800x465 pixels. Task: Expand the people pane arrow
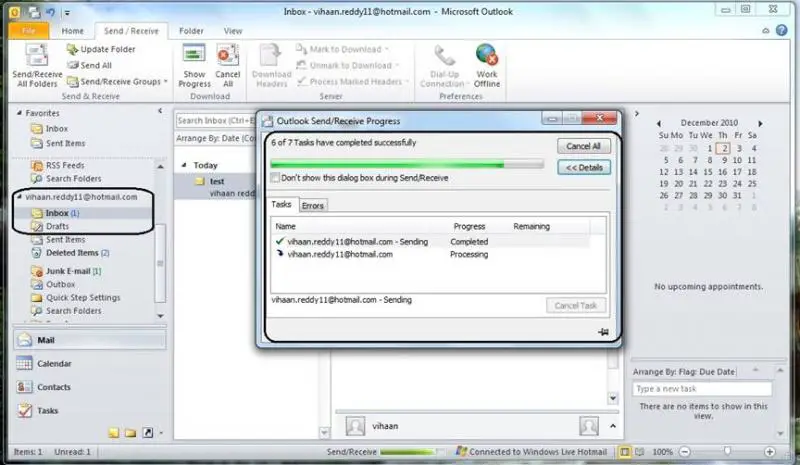(x=613, y=426)
